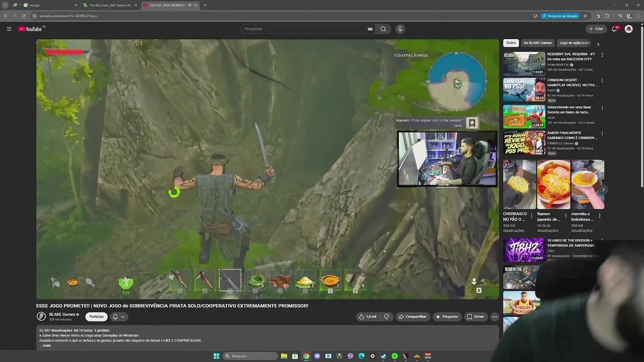Viewport: 644px width, 362px height.
Task: Open the tab search dropdown arrow
Action: (x=5, y=5)
